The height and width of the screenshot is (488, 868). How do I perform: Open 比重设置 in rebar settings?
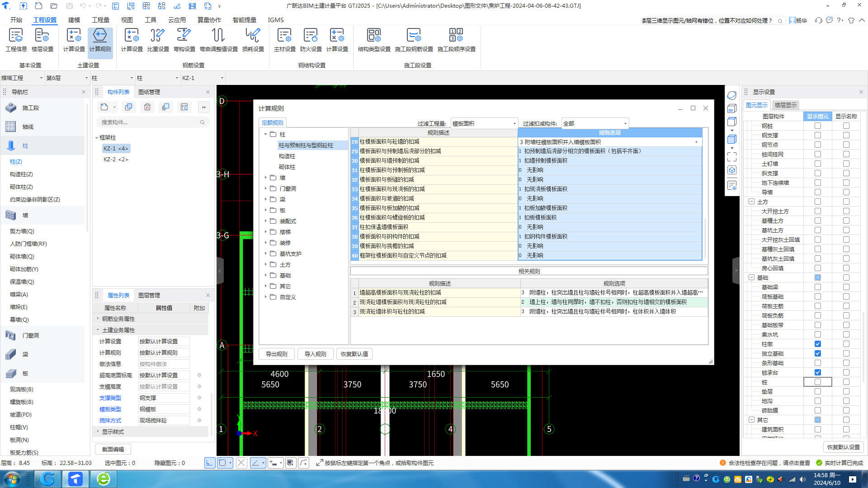tap(158, 40)
